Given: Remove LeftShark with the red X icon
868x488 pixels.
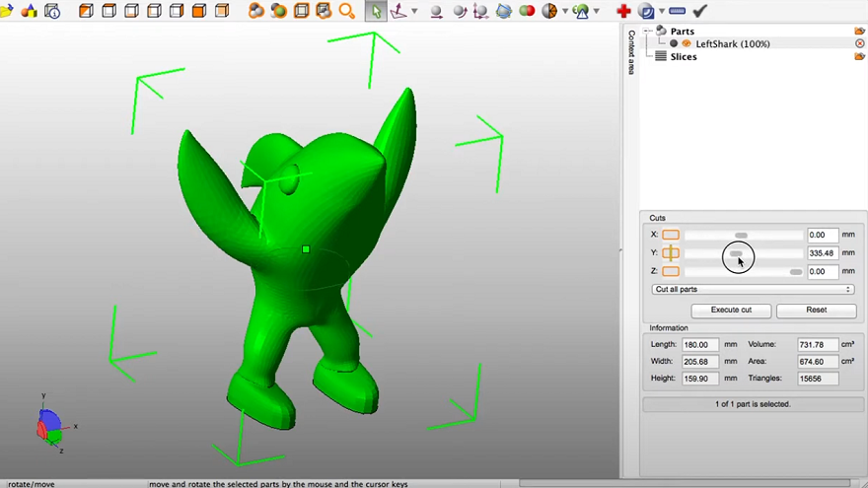Looking at the screenshot, I should point(860,43).
